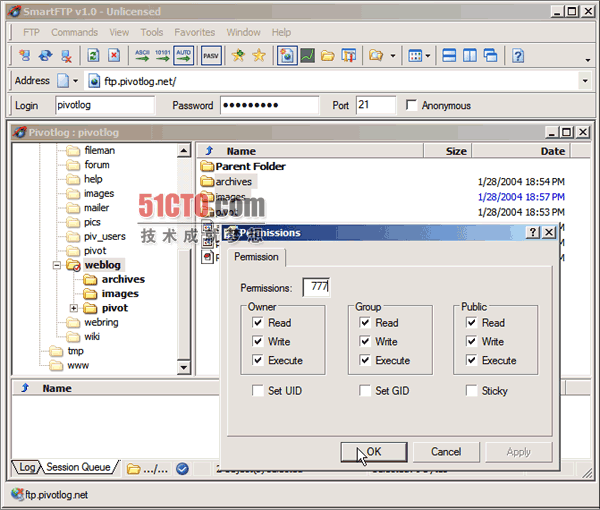Click folder tree scrollbar down arrow

pyautogui.click(x=184, y=368)
